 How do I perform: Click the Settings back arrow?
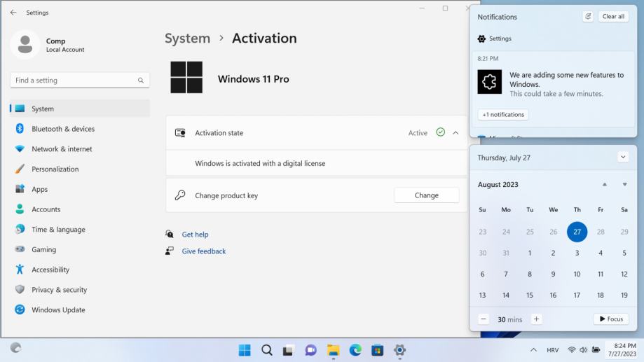[x=13, y=13]
